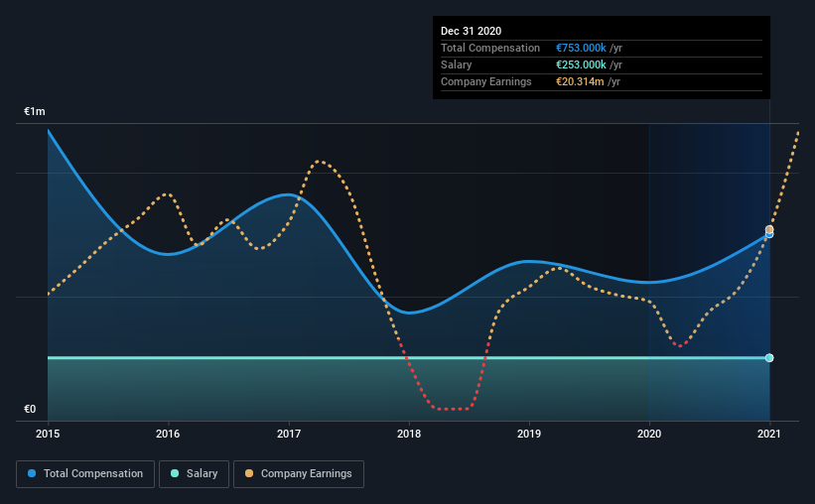The image size is (815, 504).
Task: Click the €1m y-axis label
Action: [x=35, y=112]
